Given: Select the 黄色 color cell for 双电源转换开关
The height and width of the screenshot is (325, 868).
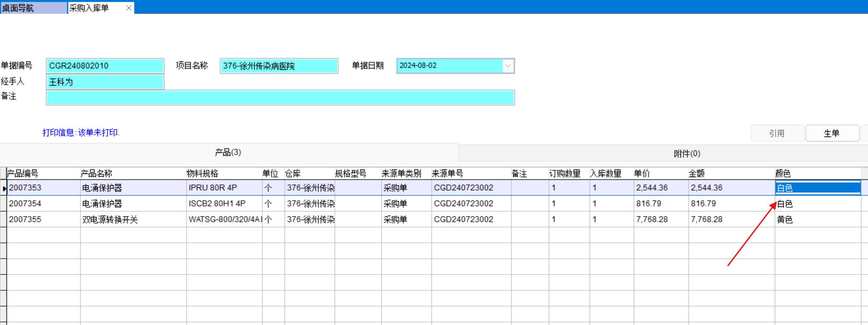Looking at the screenshot, I should [x=817, y=220].
